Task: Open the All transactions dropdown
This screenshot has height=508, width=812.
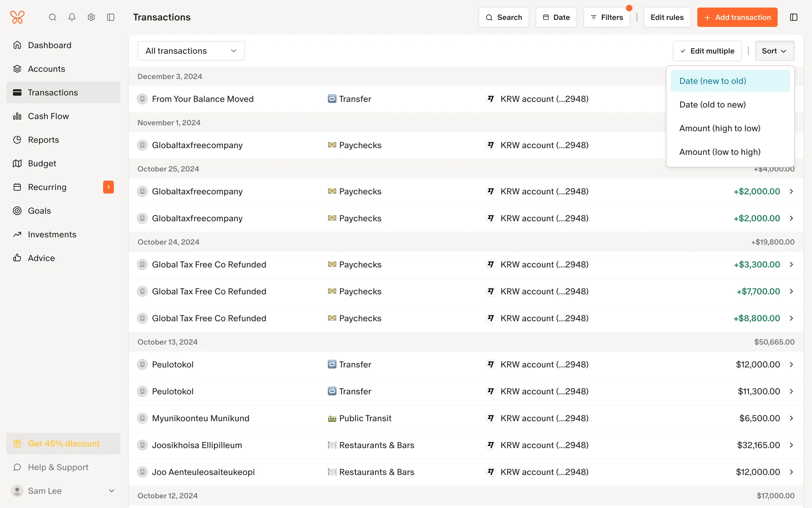Action: tap(191, 51)
